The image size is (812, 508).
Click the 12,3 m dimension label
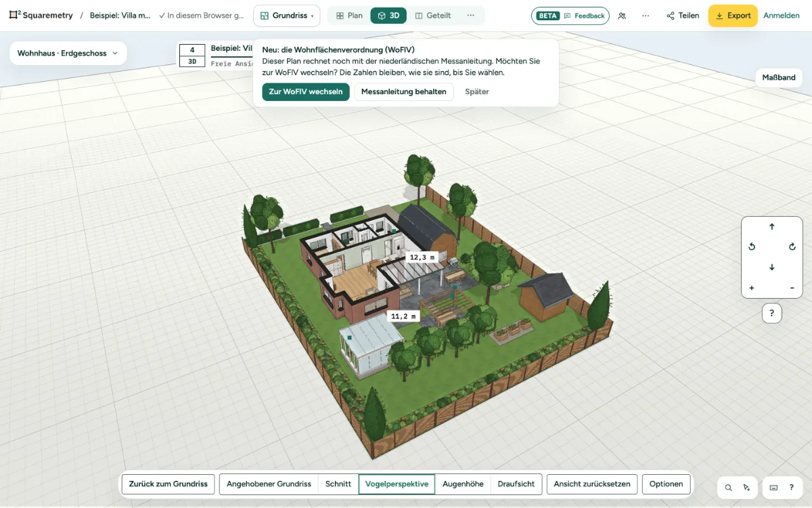(422, 257)
